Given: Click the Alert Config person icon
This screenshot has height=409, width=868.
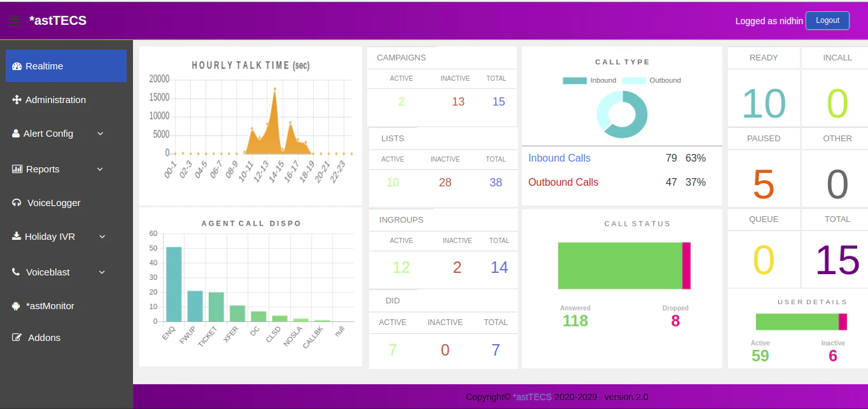Looking at the screenshot, I should pos(15,134).
